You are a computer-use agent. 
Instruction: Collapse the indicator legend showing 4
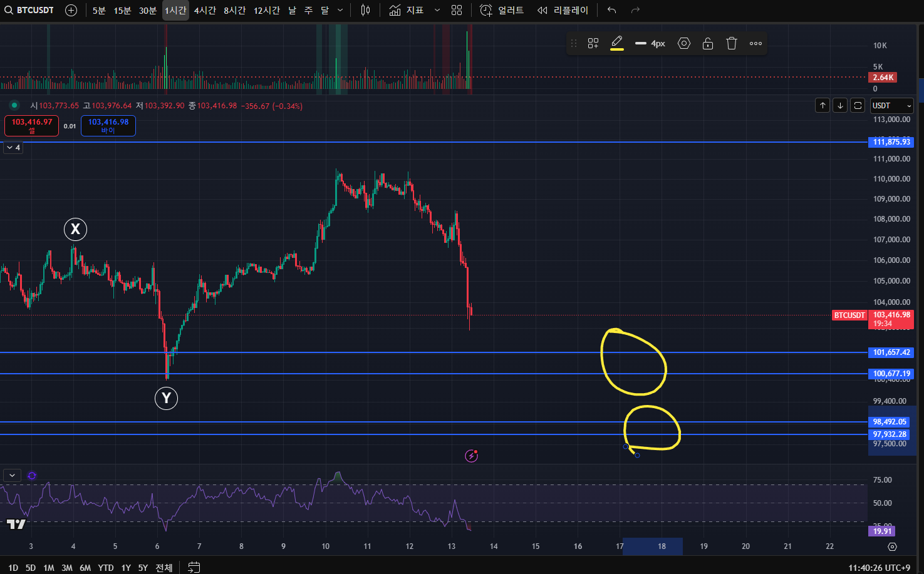[x=13, y=148]
